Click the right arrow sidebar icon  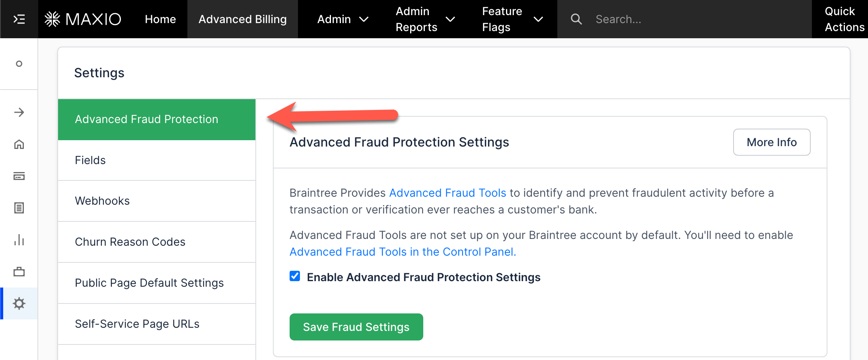pos(19,112)
